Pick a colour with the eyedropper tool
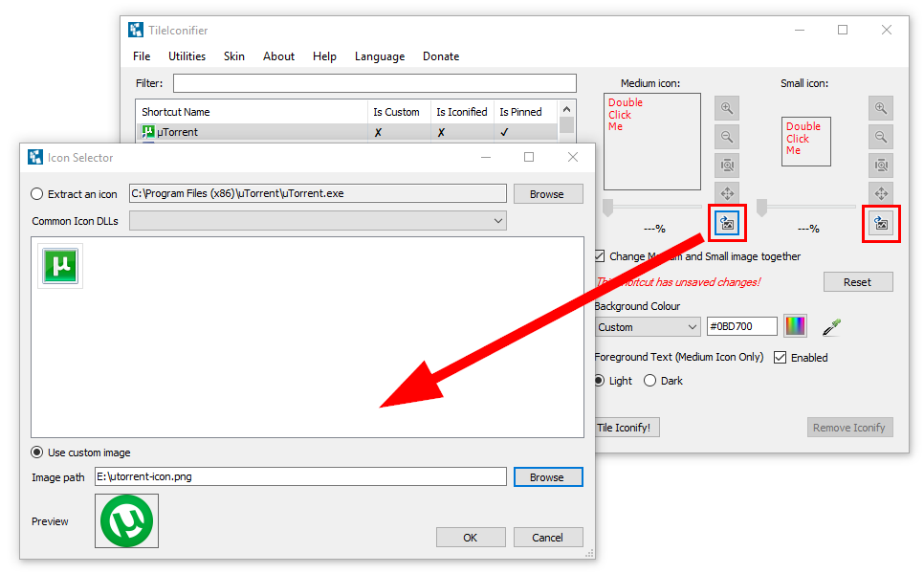924x574 pixels. pyautogui.click(x=831, y=327)
